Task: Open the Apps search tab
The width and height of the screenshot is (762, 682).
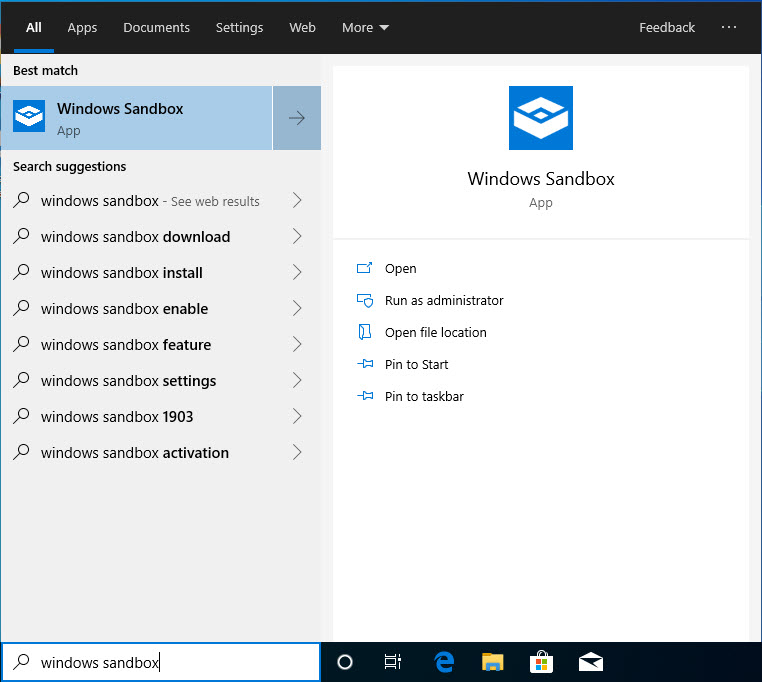Action: click(x=82, y=28)
